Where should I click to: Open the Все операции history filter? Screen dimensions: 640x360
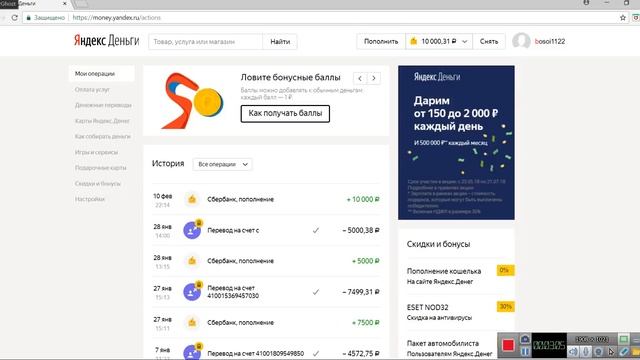(x=222, y=164)
